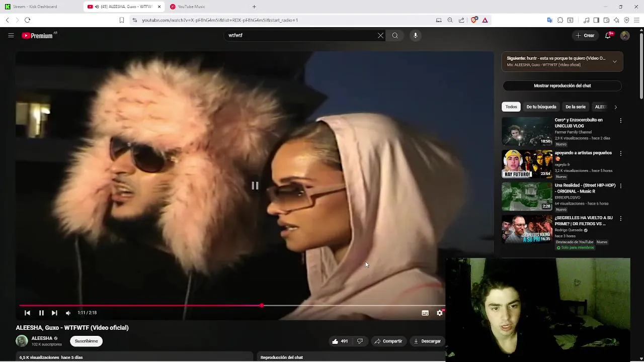Select the Todos filter chip
644x362 pixels.
[511, 107]
